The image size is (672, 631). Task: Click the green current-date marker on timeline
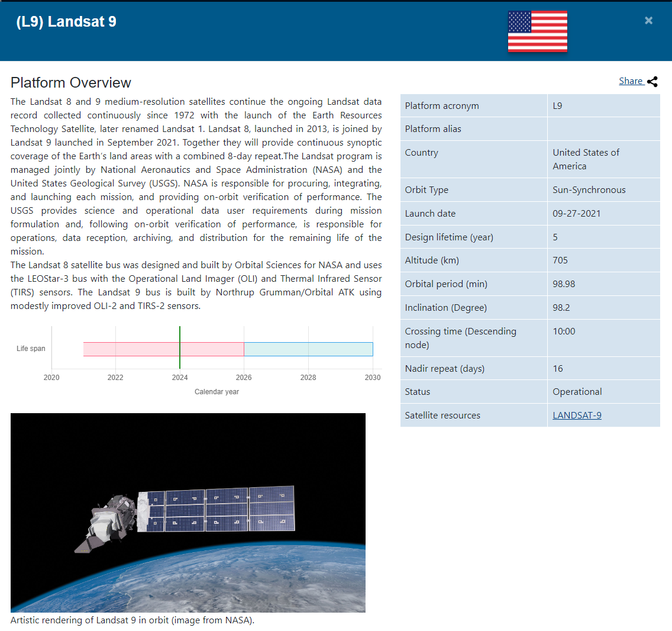click(x=180, y=347)
